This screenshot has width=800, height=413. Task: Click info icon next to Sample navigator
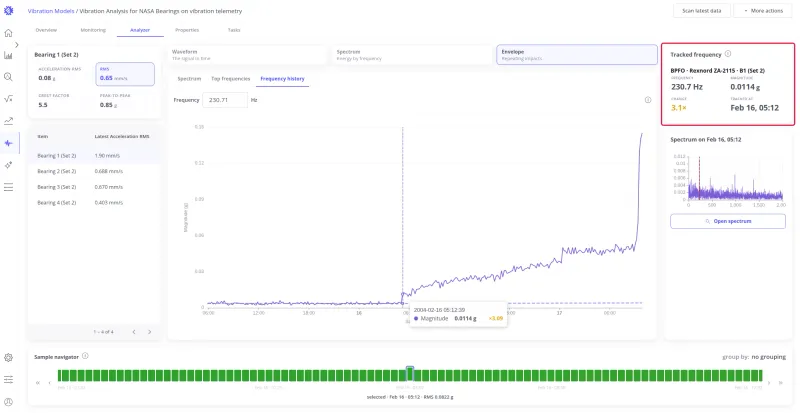point(85,356)
